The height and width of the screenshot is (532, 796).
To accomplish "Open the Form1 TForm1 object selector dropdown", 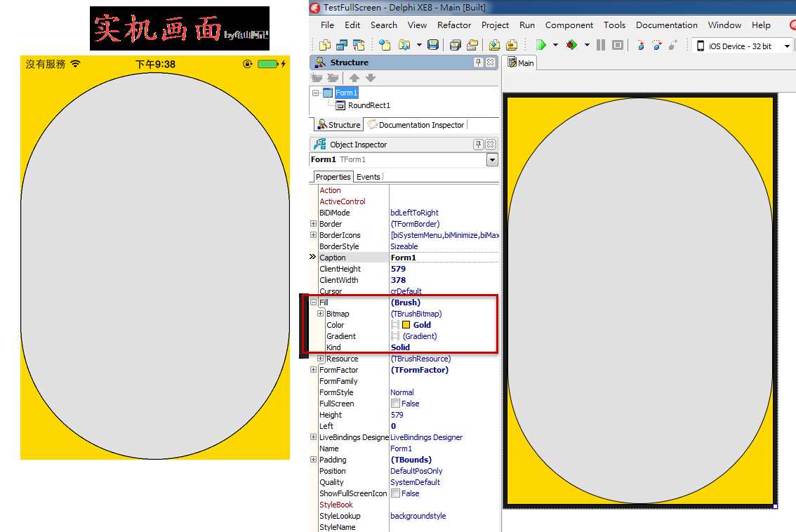I will (x=492, y=159).
